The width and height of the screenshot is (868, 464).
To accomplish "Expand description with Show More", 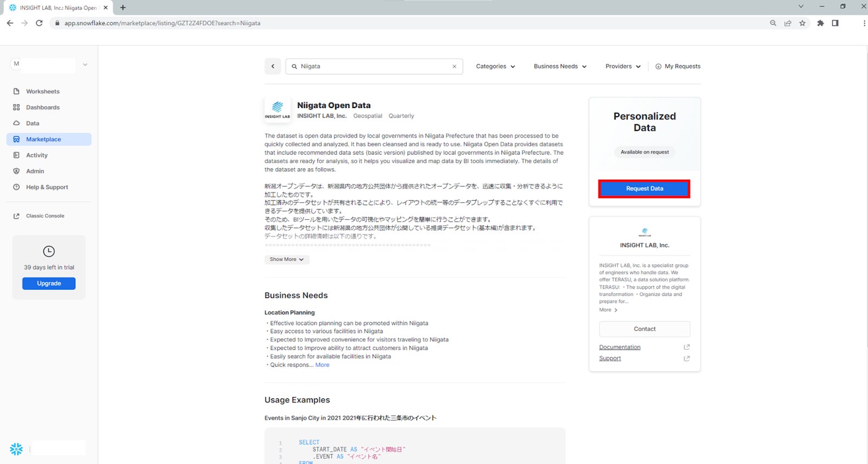I will click(287, 259).
